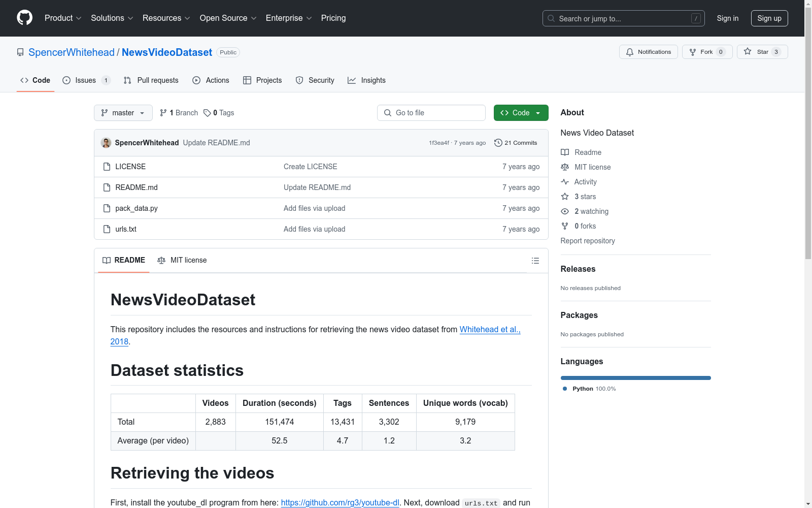This screenshot has width=812, height=508.
Task: Click the fork icon beside 0 forks
Action: click(x=565, y=226)
